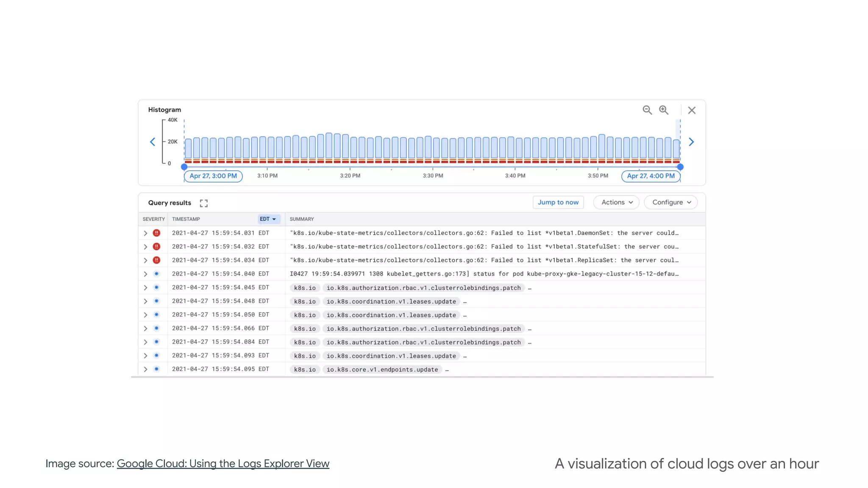Click the SUMMARY column header

click(302, 219)
